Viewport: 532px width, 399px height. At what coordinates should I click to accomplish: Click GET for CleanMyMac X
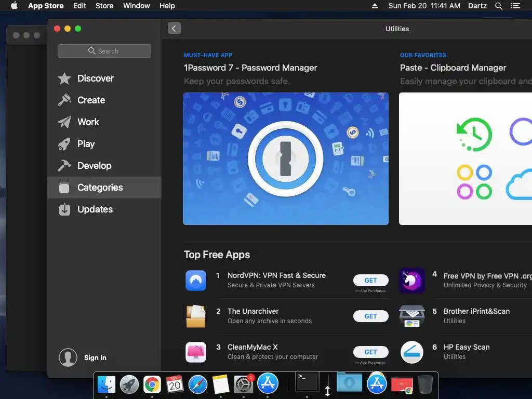(x=370, y=352)
